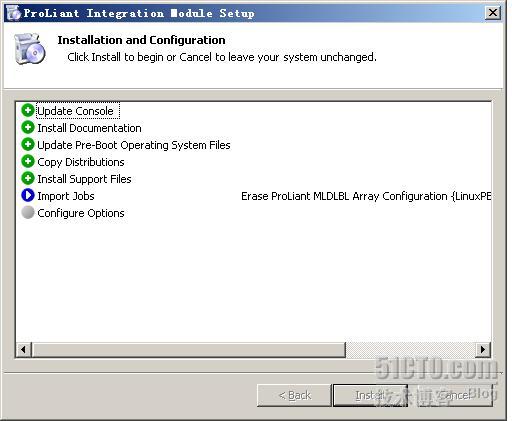The height and width of the screenshot is (421, 512).
Task: Select the Install Support Files step
Action: 84,179
